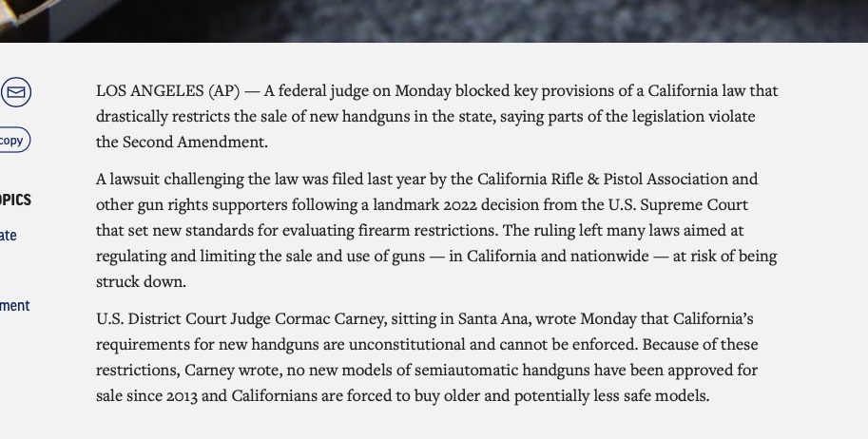The image size is (868, 439).
Task: Click the "LOS ANGELES (AP)" dateline
Action: [167, 91]
